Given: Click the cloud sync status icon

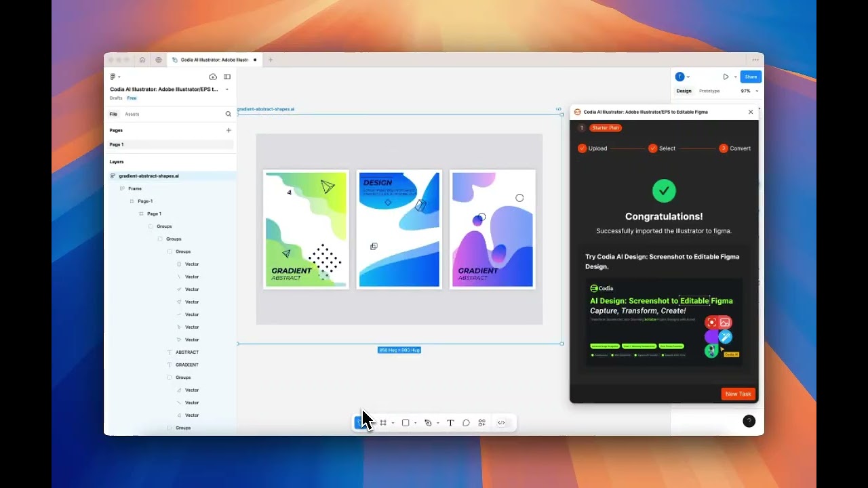Looking at the screenshot, I should [x=213, y=77].
